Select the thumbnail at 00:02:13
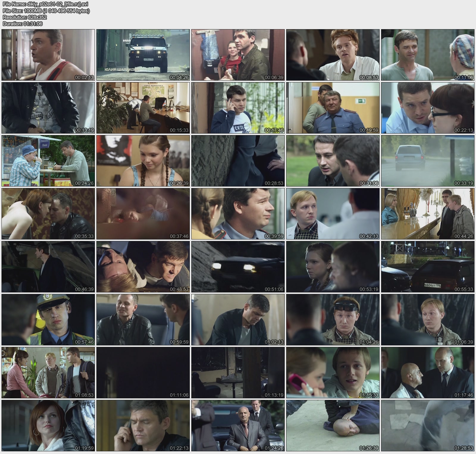Viewport: 476px width, 454px height. pyautogui.click(x=48, y=55)
